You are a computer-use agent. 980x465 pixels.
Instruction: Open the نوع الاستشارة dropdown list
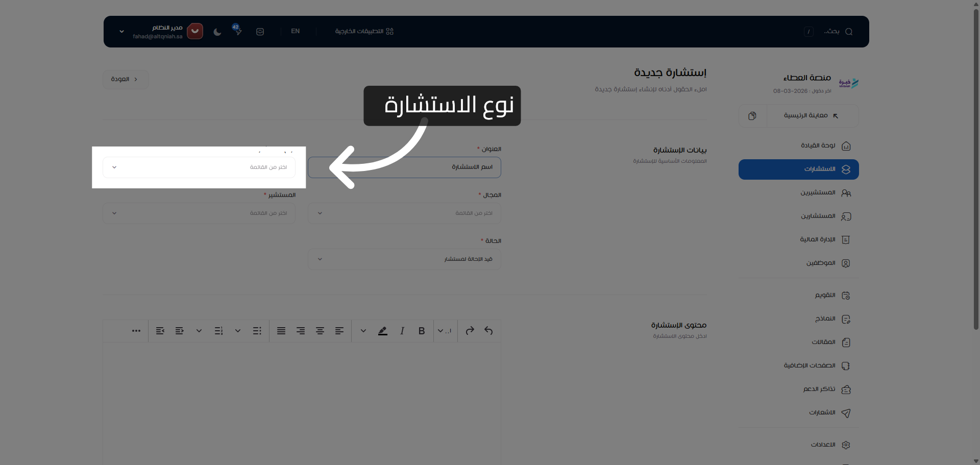(199, 167)
